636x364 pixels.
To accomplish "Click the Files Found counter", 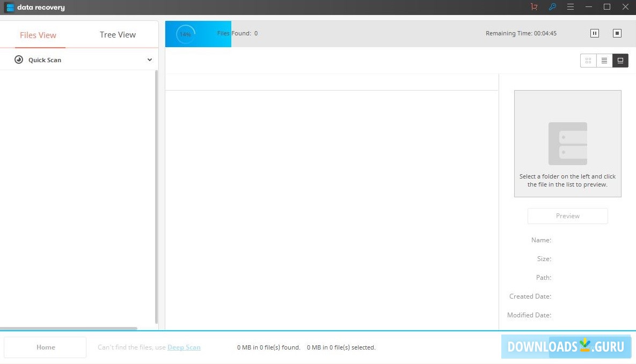I will click(237, 33).
